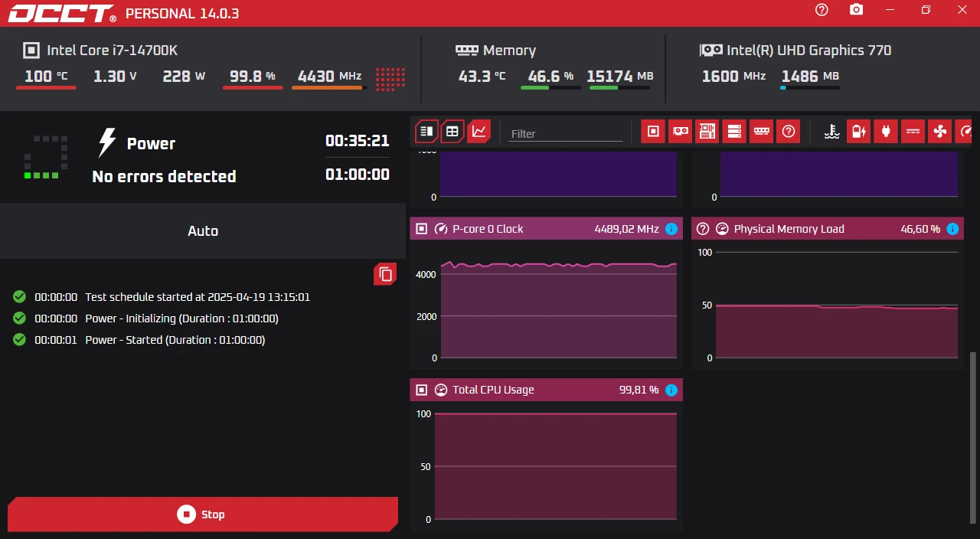Click the Physical Memory Load graph area
The image size is (980, 539).
point(837,305)
